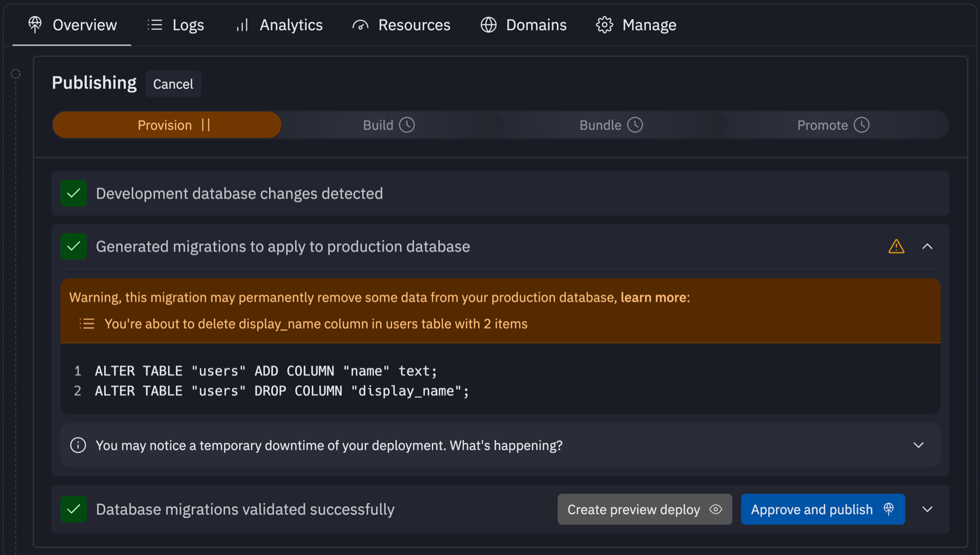Open the learn more link in warning
980x555 pixels.
[654, 297]
